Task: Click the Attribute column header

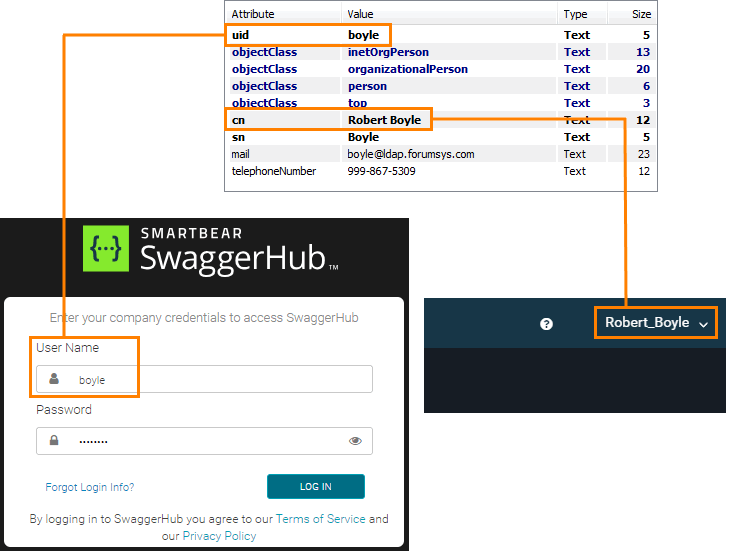Action: click(x=253, y=14)
